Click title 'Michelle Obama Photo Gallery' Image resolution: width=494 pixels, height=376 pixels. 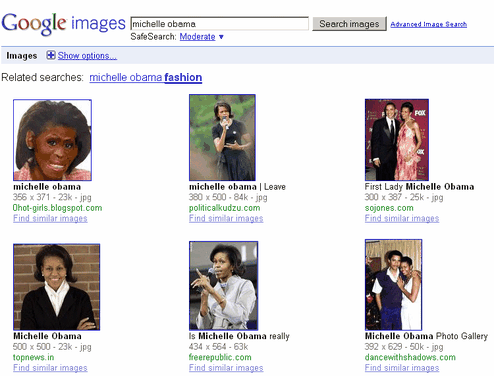click(x=426, y=336)
